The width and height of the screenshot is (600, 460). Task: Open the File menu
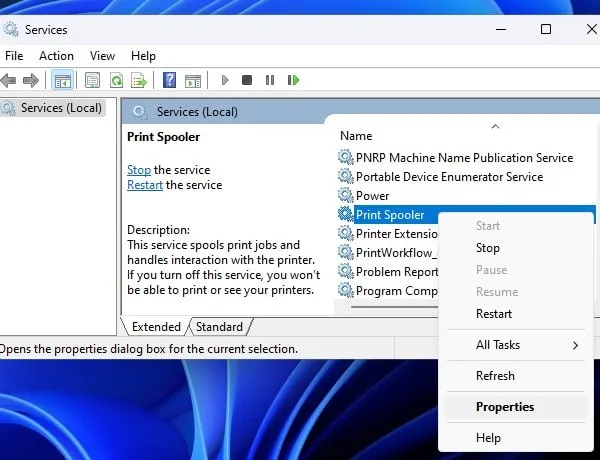[x=14, y=56]
